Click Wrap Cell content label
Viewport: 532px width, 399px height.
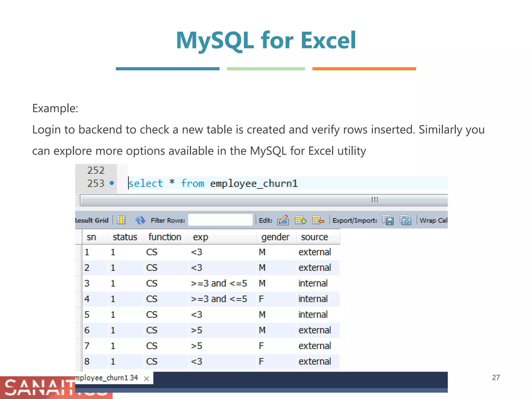coord(433,221)
